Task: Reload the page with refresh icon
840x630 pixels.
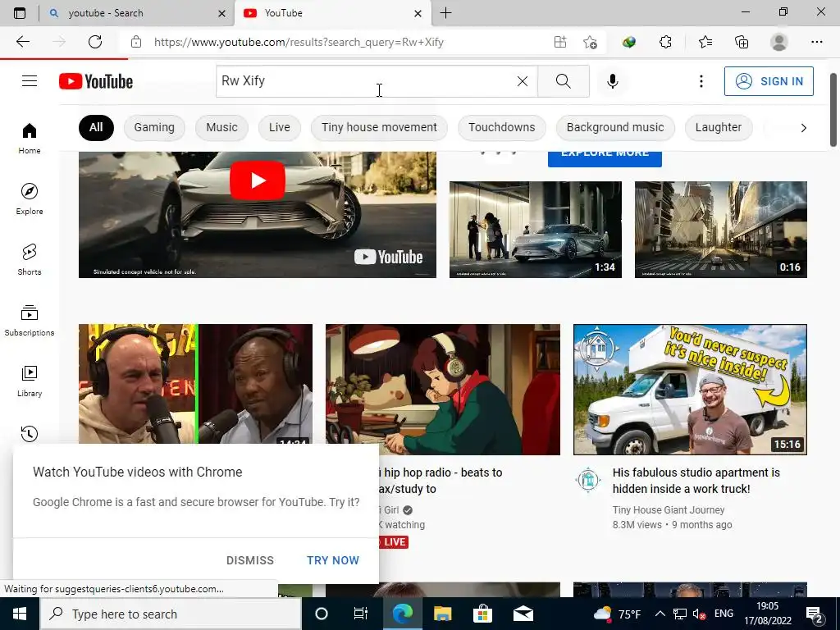Action: (x=95, y=42)
